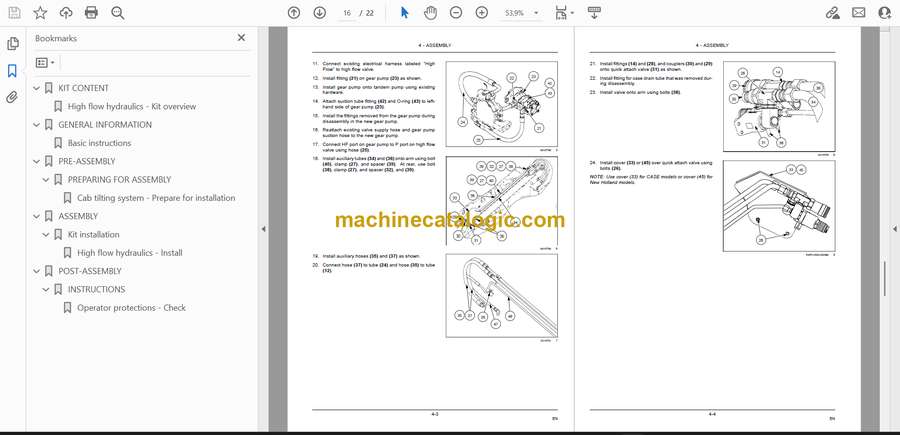Image resolution: width=900 pixels, height=435 pixels.
Task: Click the upload to cloud icon
Action: click(66, 13)
